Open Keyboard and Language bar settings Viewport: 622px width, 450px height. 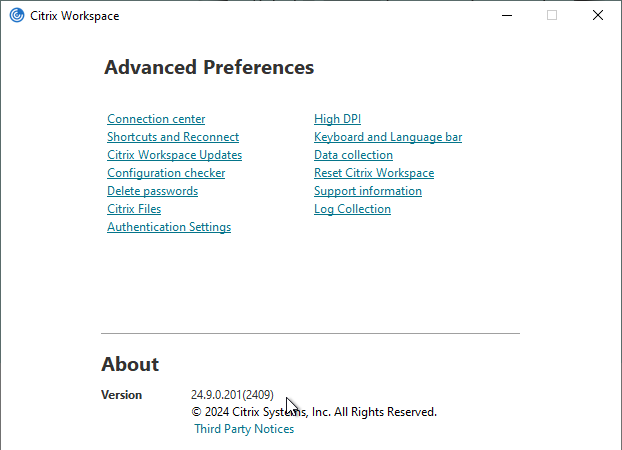388,137
